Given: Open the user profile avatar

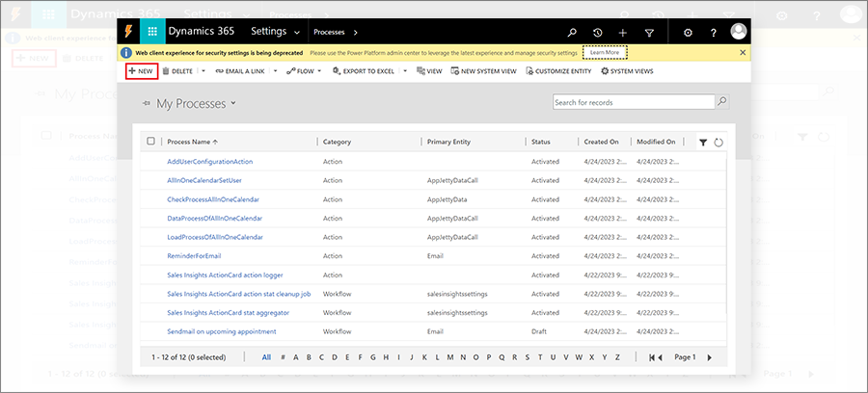Looking at the screenshot, I should tap(739, 32).
